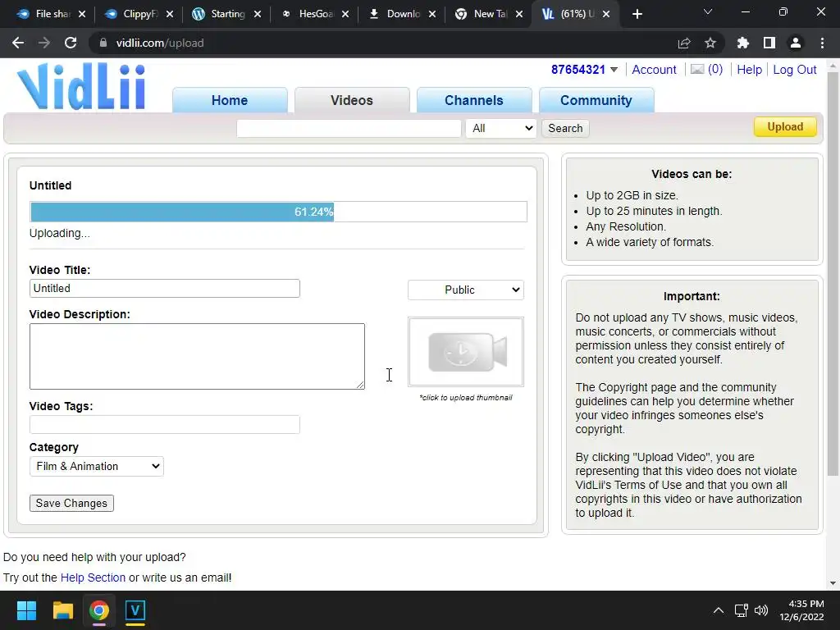Bookmark this page with the star icon
The width and height of the screenshot is (840, 630).
[710, 43]
